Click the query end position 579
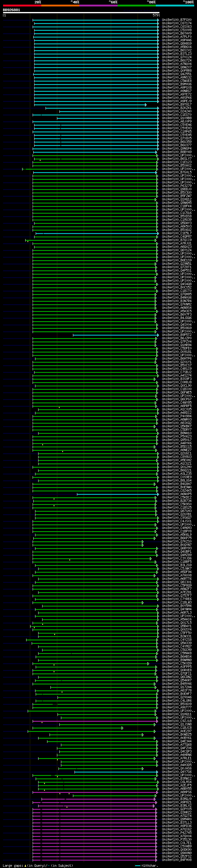This screenshot has width=197, height=868. point(155,15)
